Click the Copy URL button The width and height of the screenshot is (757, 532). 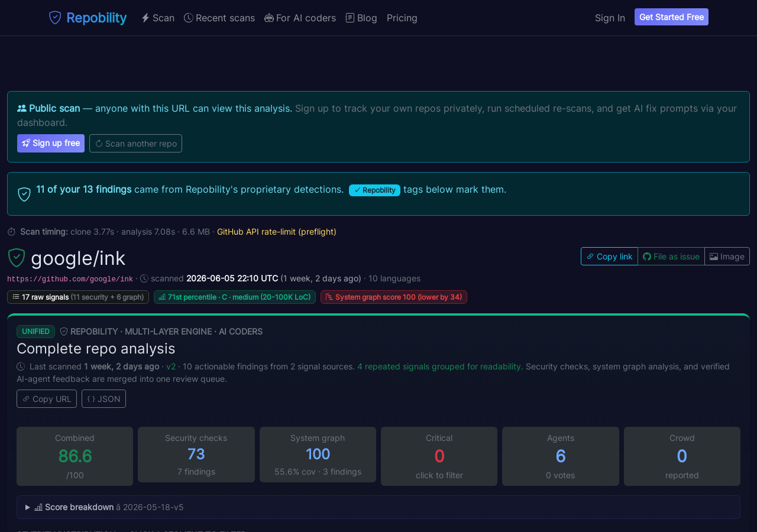click(47, 398)
